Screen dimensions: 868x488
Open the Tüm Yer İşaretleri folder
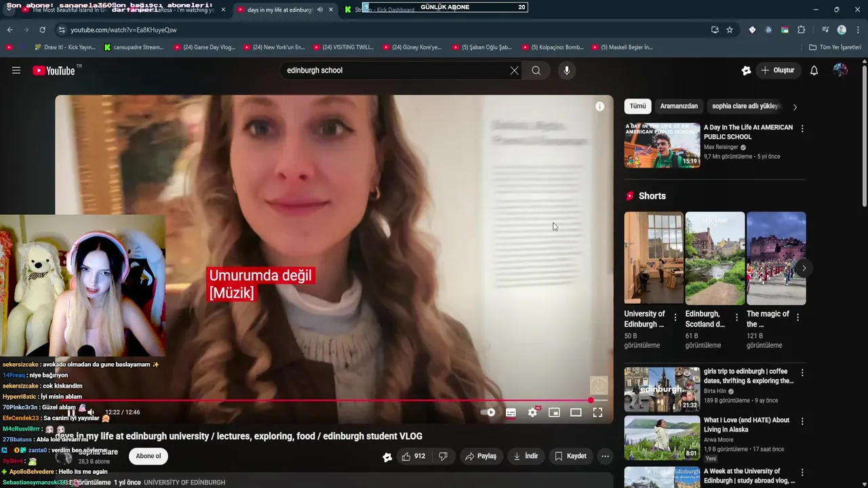click(x=835, y=47)
